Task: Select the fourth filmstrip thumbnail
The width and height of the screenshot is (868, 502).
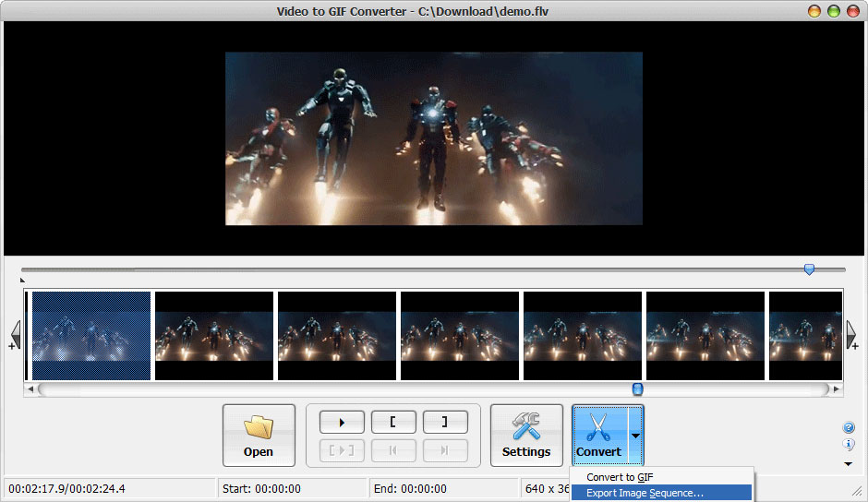Action: [x=460, y=335]
